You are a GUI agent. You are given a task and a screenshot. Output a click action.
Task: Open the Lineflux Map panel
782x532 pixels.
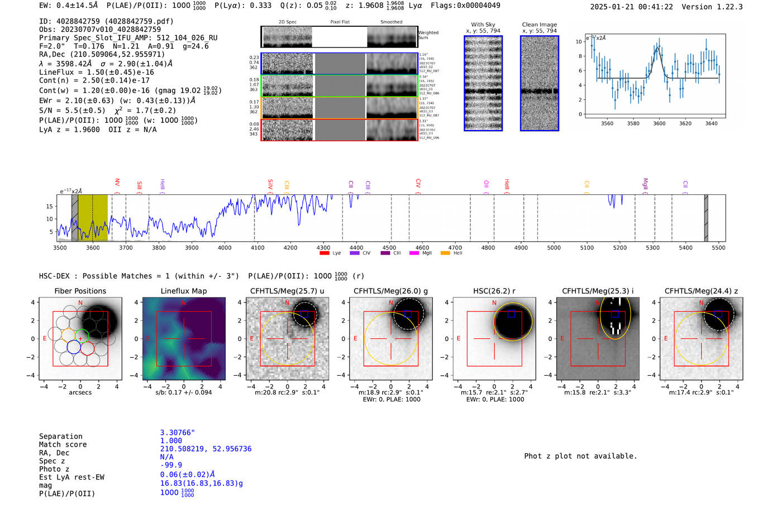(x=184, y=339)
